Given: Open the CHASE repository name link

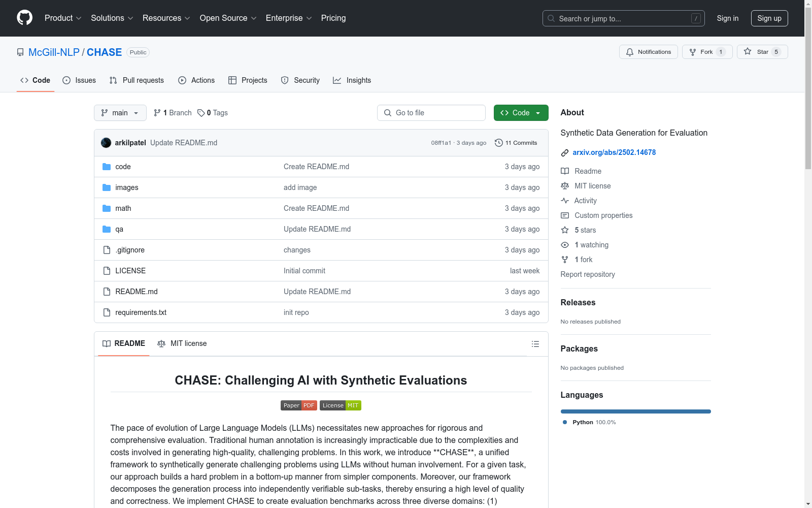Looking at the screenshot, I should (x=104, y=52).
